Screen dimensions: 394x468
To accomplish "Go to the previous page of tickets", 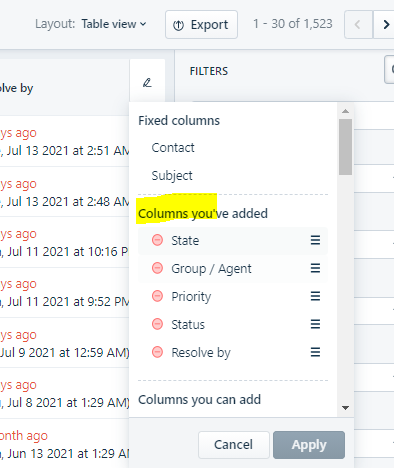I will point(358,25).
